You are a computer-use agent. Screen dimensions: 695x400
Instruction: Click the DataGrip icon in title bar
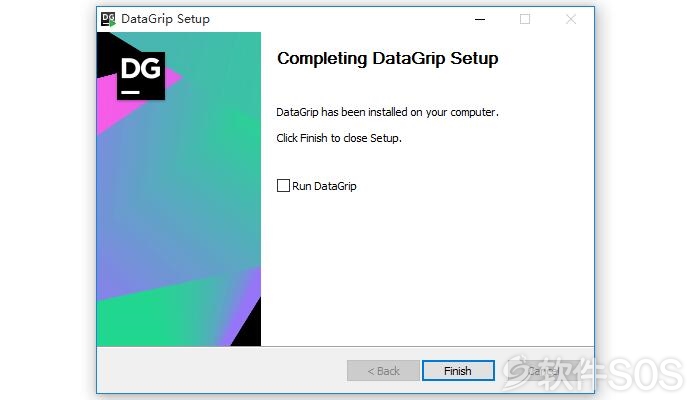tap(108, 19)
